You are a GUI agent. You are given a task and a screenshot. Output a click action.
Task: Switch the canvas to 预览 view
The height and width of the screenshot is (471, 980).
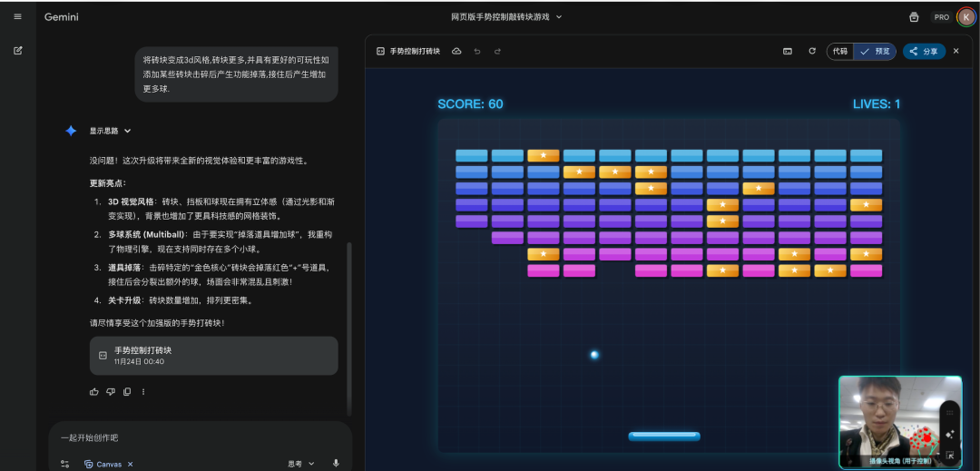coord(876,52)
